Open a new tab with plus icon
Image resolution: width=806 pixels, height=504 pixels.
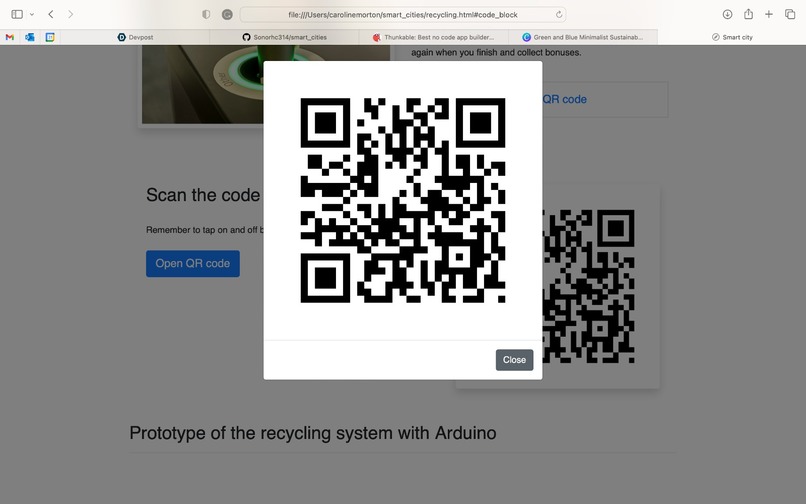[768, 14]
